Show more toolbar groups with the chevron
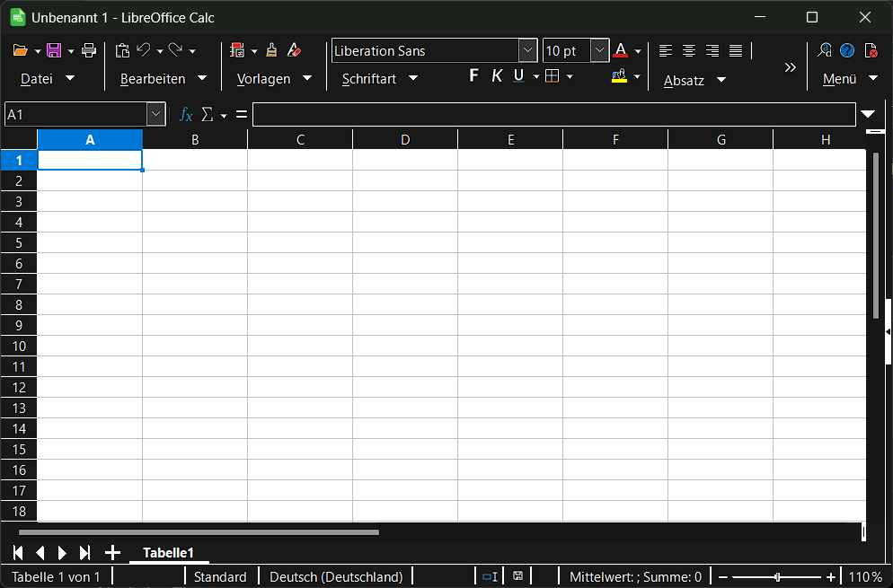Image resolution: width=893 pixels, height=588 pixels. coord(790,67)
